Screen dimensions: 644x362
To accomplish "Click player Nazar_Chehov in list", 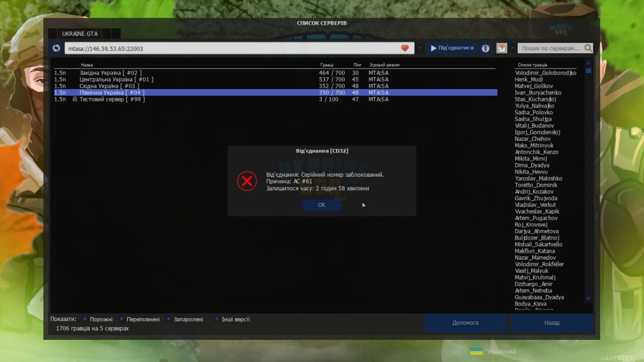I will pos(533,139).
